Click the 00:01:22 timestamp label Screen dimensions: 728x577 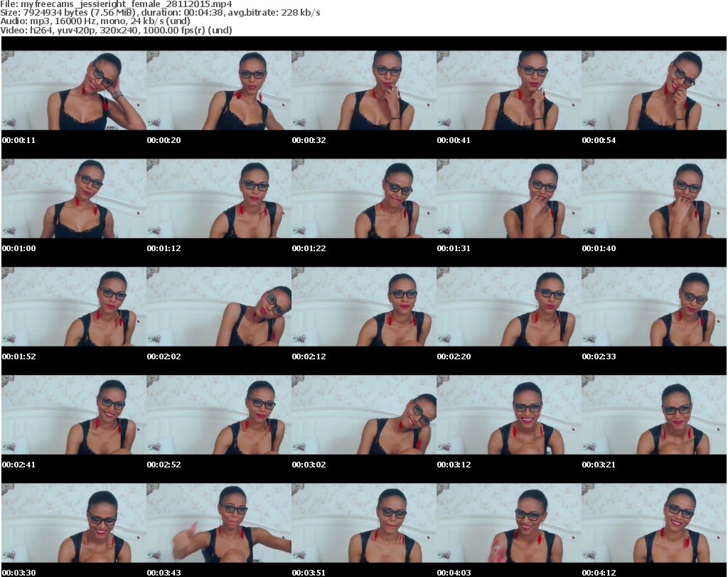[x=309, y=248]
